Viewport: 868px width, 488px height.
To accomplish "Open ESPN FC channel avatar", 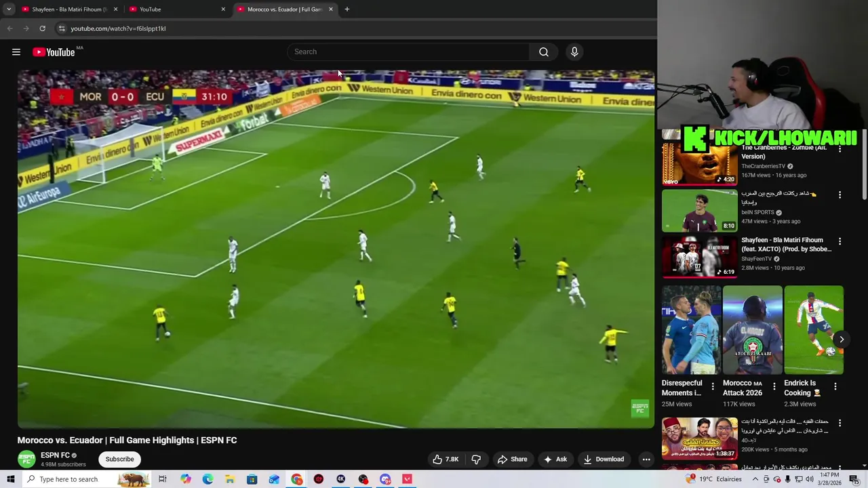I will click(x=26, y=460).
